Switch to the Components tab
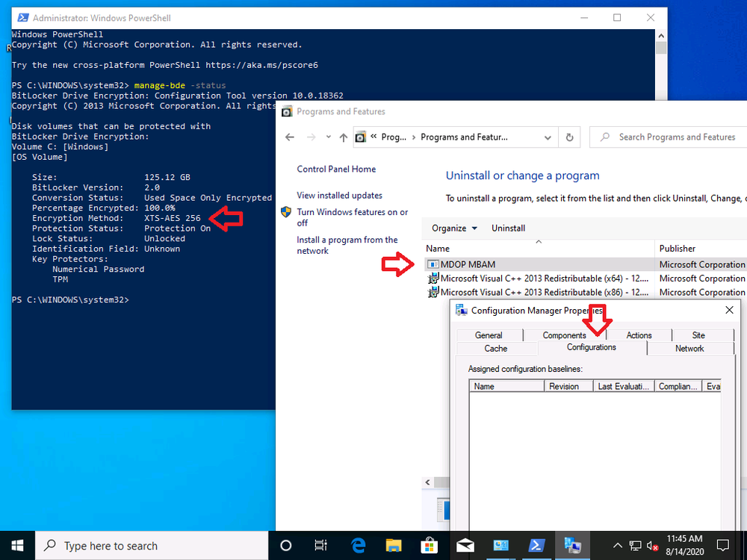747x560 pixels. click(564, 335)
